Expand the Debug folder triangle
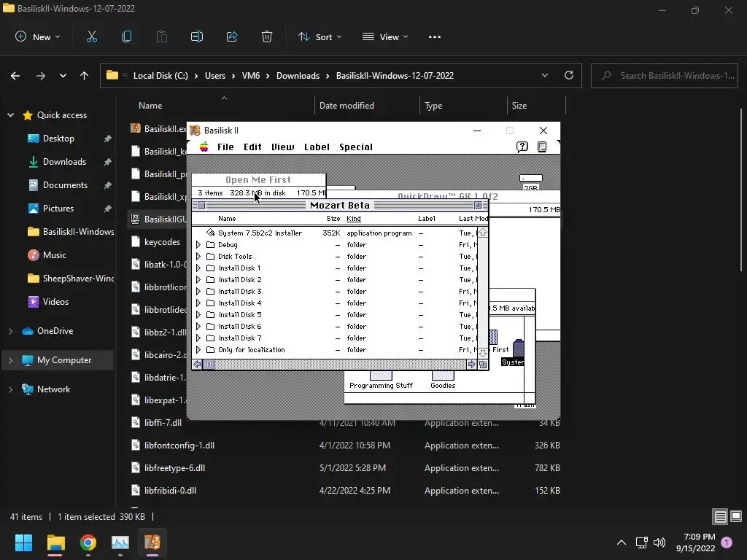The width and height of the screenshot is (747, 560). (x=198, y=245)
